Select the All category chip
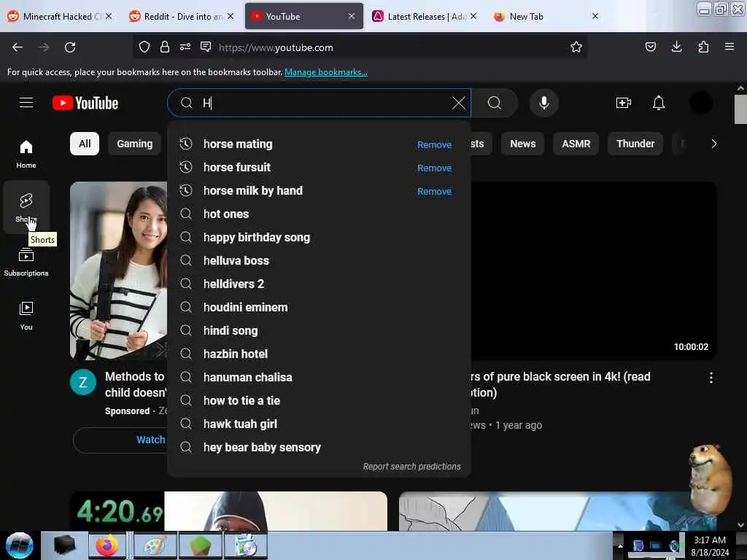747x560 pixels. click(x=85, y=144)
